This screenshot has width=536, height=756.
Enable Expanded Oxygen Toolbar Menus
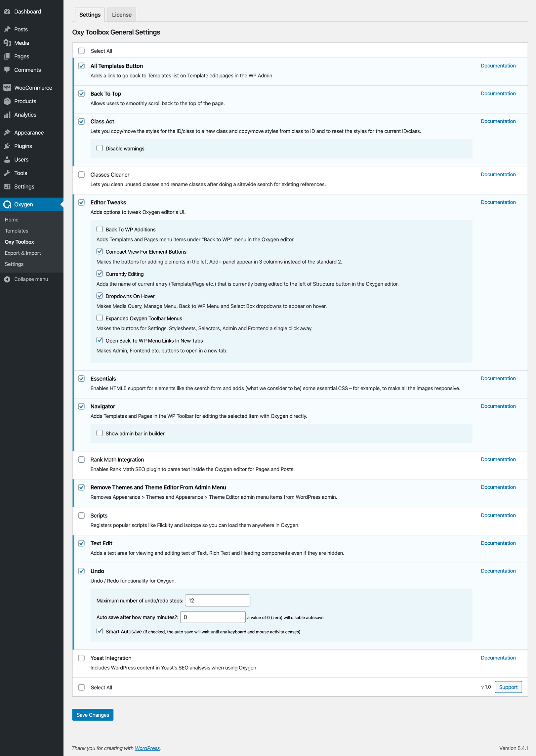(100, 318)
